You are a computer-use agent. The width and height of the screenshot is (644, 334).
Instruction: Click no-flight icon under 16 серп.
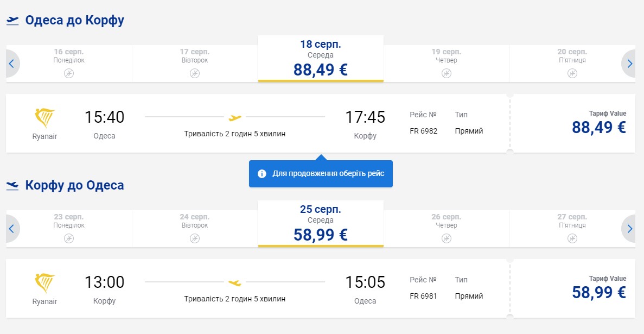(69, 73)
